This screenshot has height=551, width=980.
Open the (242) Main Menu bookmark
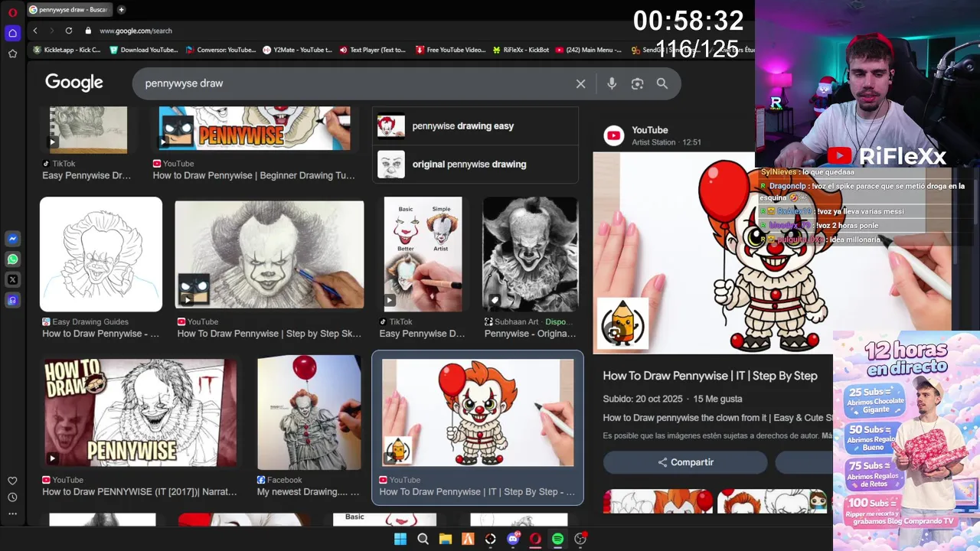pyautogui.click(x=589, y=50)
